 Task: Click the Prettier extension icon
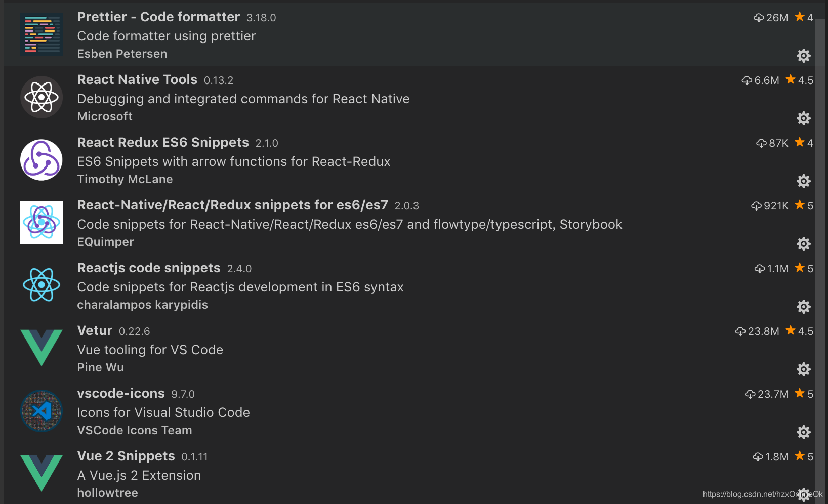(41, 34)
